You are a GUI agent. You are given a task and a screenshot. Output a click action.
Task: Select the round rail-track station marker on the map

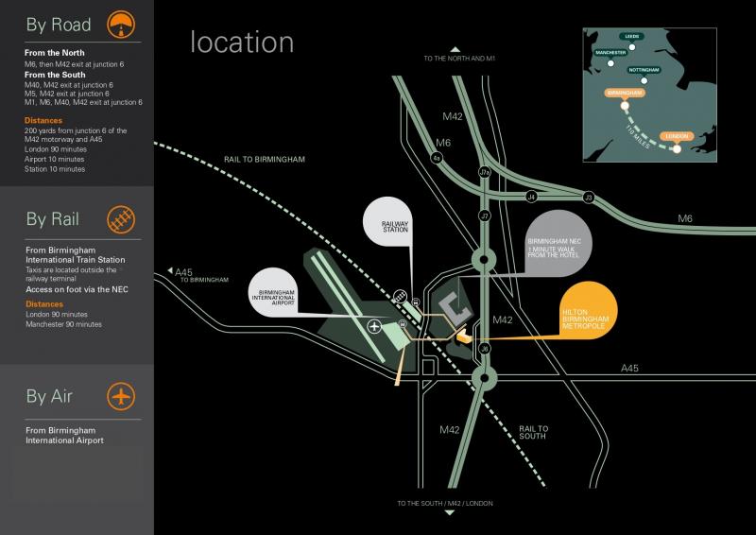(x=400, y=296)
